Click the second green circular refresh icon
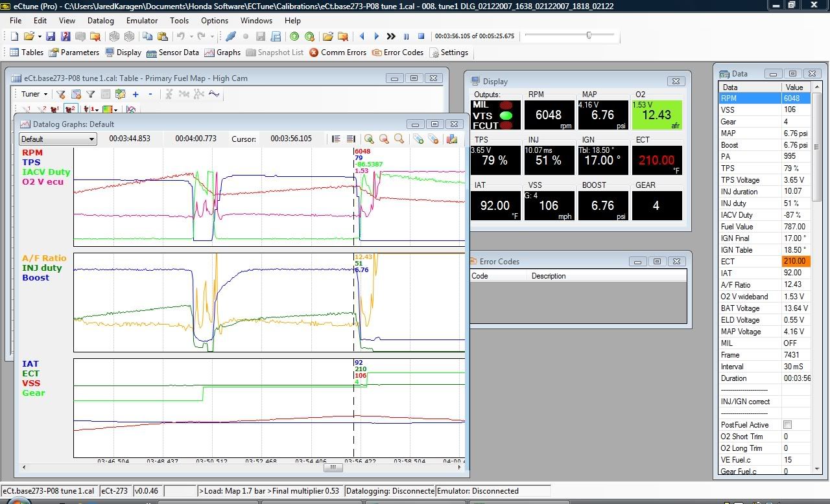This screenshot has width=830, height=504. (x=309, y=36)
